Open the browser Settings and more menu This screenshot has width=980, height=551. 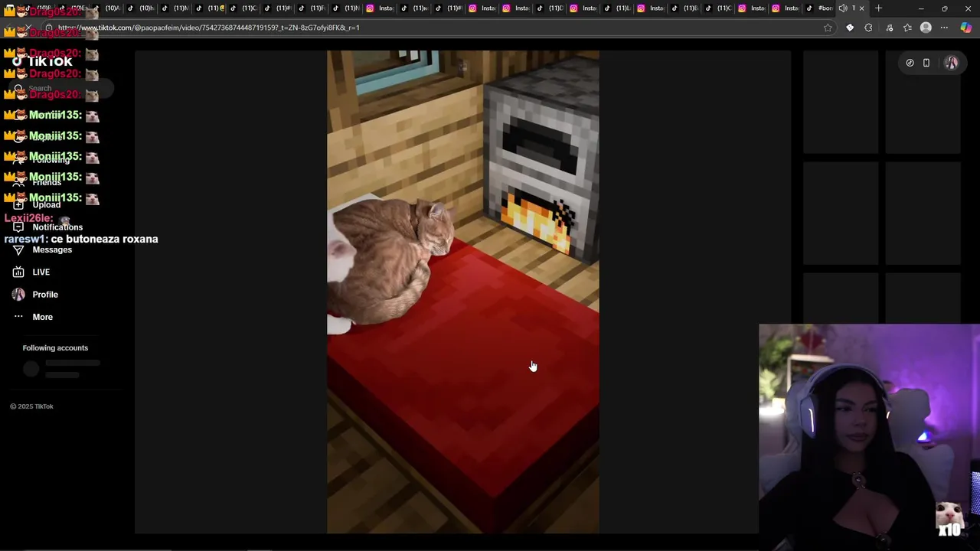click(944, 28)
